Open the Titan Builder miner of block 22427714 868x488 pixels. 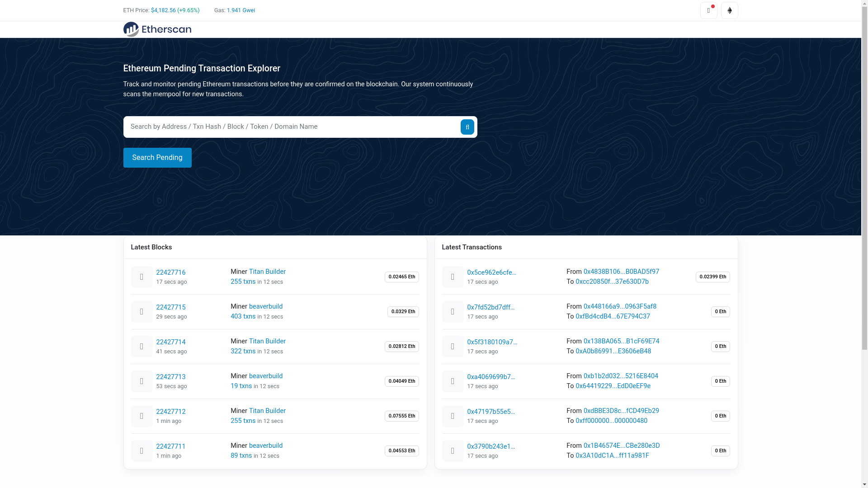click(267, 341)
